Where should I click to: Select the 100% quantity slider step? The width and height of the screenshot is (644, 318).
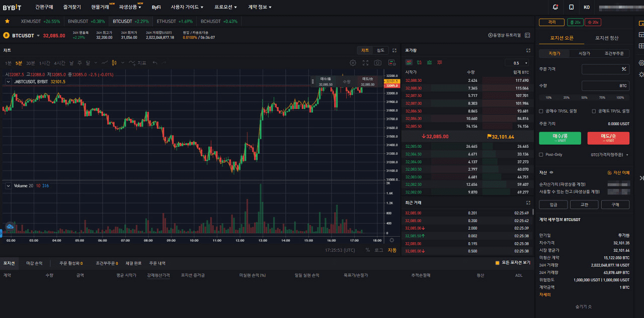pyautogui.click(x=620, y=97)
